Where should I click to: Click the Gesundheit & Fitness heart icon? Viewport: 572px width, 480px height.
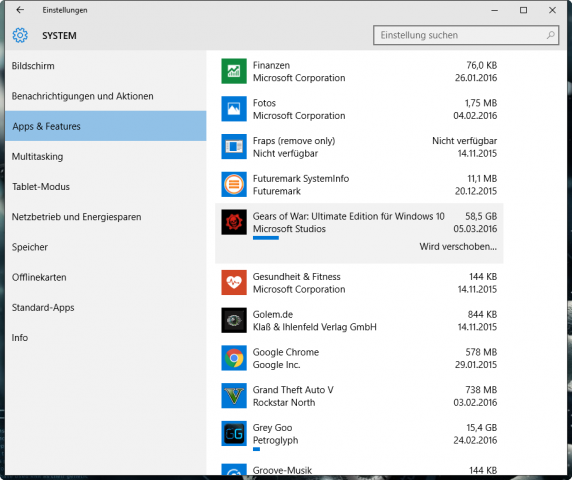click(x=234, y=282)
